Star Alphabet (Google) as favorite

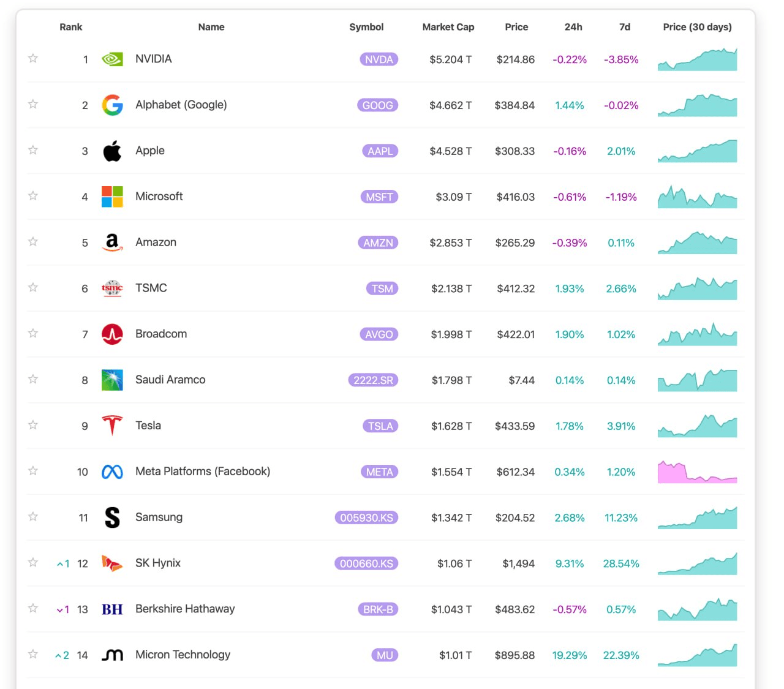(33, 105)
